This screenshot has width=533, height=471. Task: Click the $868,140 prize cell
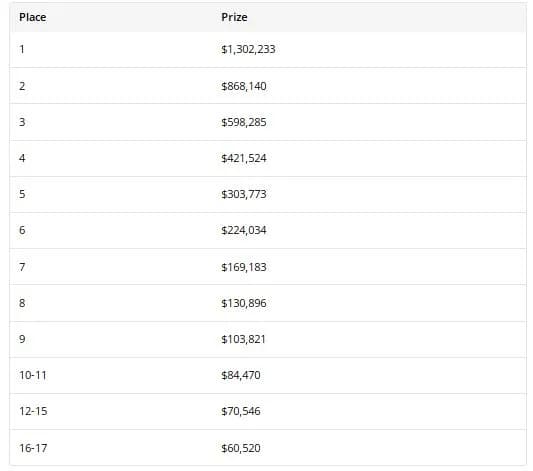pos(244,86)
